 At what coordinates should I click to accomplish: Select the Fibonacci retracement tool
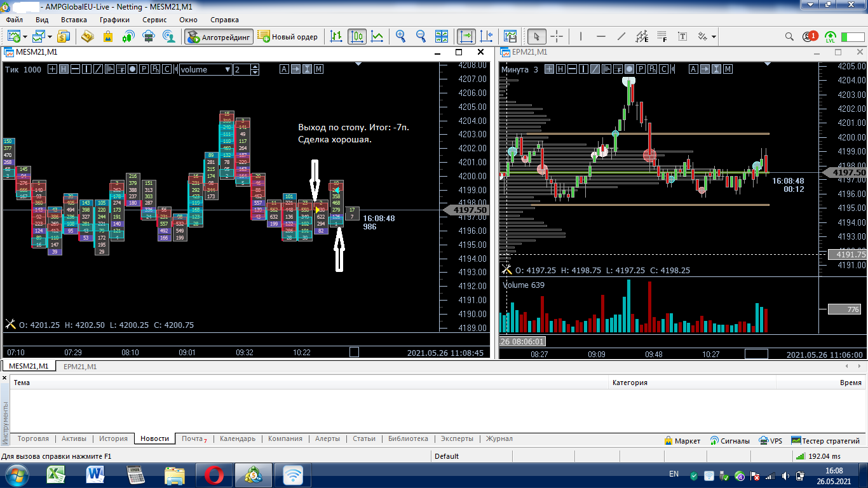pyautogui.click(x=662, y=36)
